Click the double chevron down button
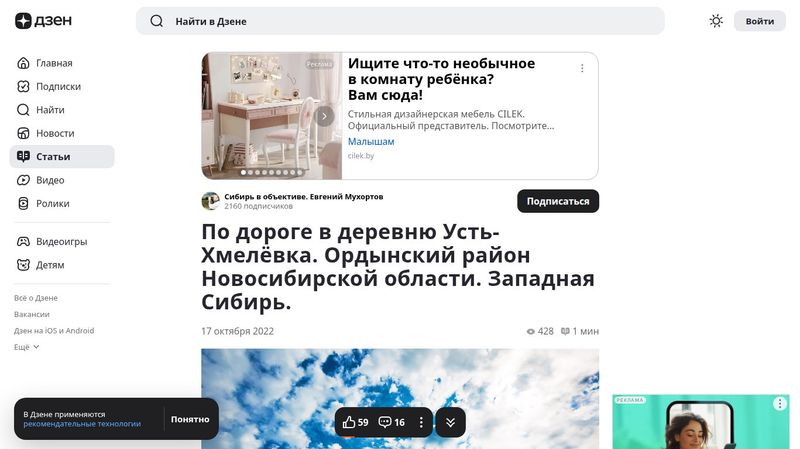This screenshot has width=800, height=449. (450, 422)
